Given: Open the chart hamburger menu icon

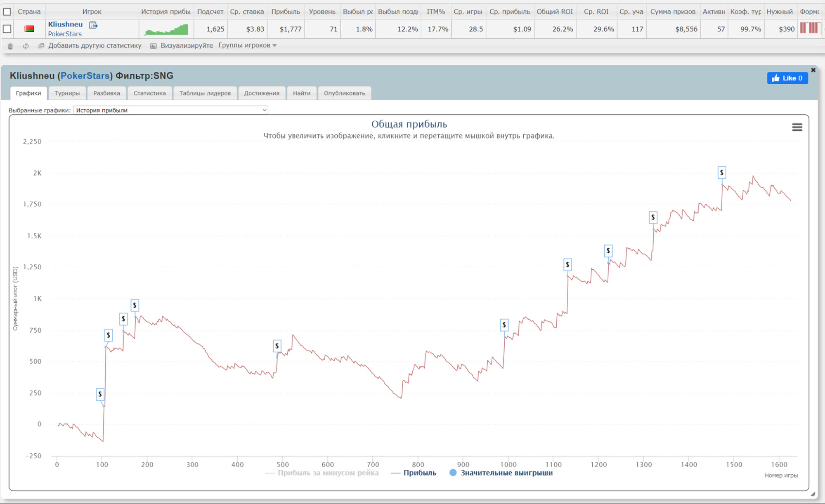Looking at the screenshot, I should pyautogui.click(x=797, y=127).
